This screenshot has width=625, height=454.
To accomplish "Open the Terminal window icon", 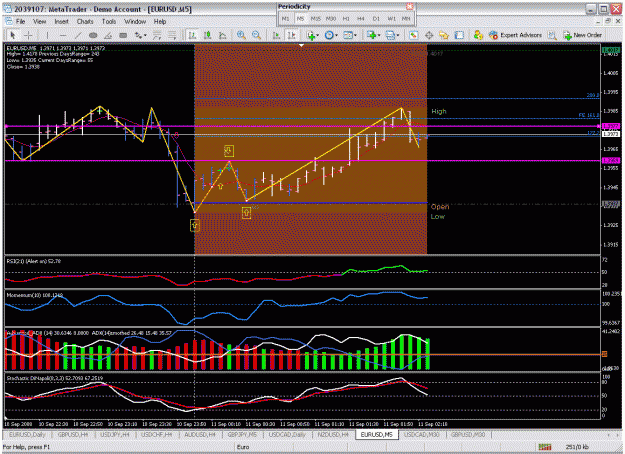I will pos(459,35).
